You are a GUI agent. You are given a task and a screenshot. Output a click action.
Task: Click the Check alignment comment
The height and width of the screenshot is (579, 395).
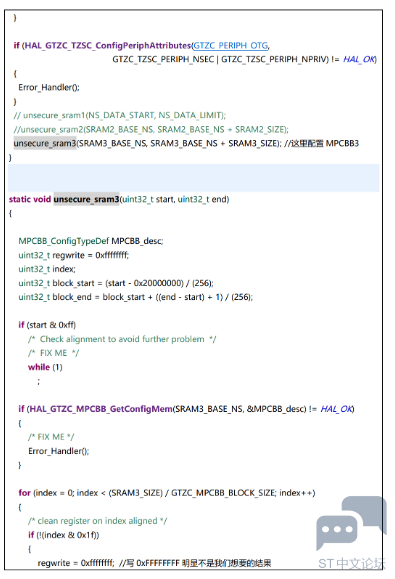point(122,339)
